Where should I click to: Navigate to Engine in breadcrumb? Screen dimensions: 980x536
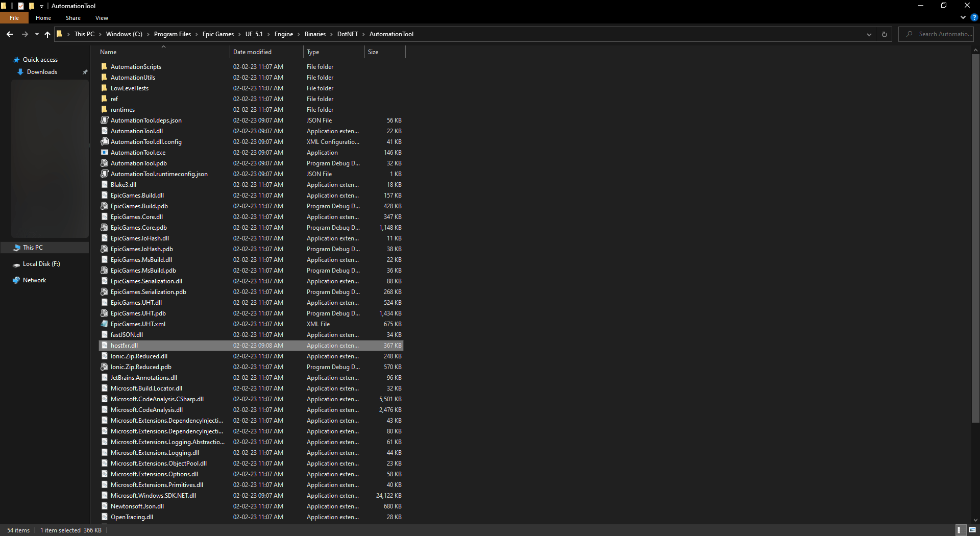coord(284,34)
